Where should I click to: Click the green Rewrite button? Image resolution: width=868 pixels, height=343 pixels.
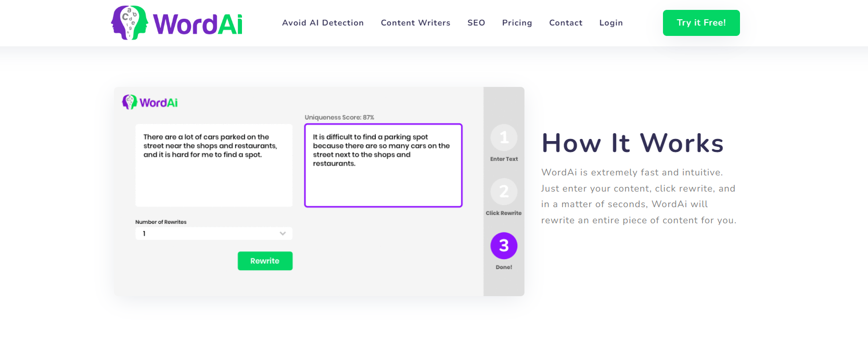pos(265,261)
